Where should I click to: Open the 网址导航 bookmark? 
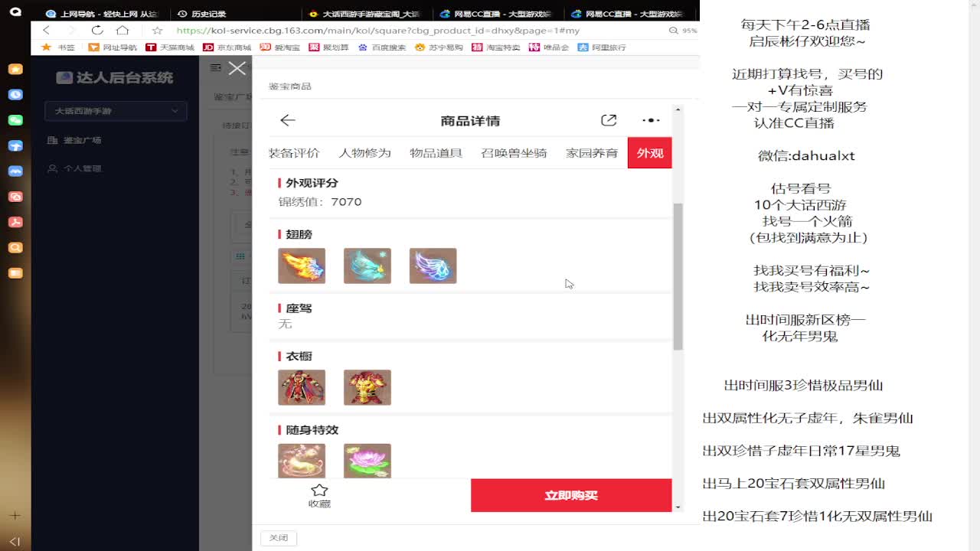tap(113, 47)
